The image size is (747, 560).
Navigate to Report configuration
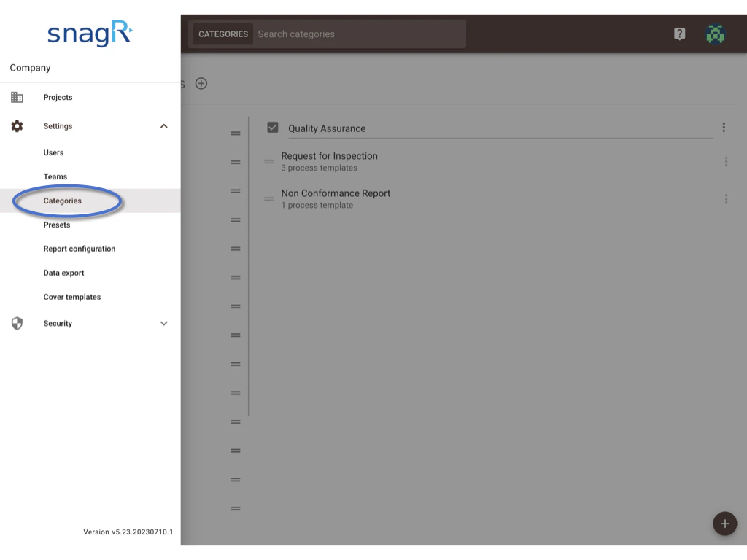(79, 249)
